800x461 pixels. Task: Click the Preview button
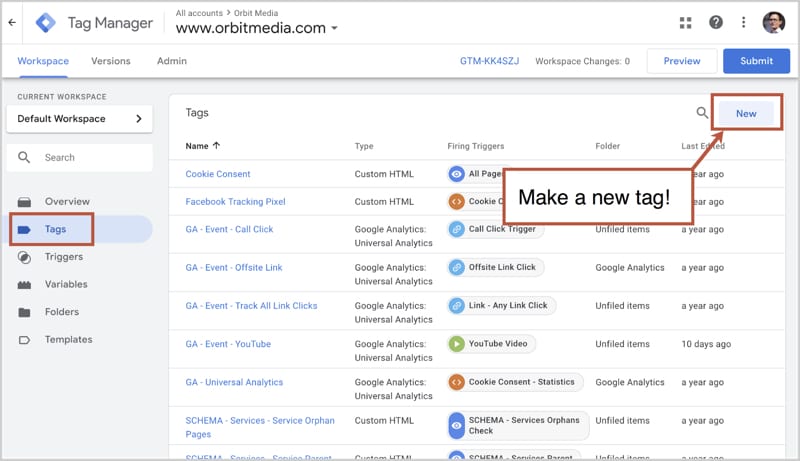point(682,61)
